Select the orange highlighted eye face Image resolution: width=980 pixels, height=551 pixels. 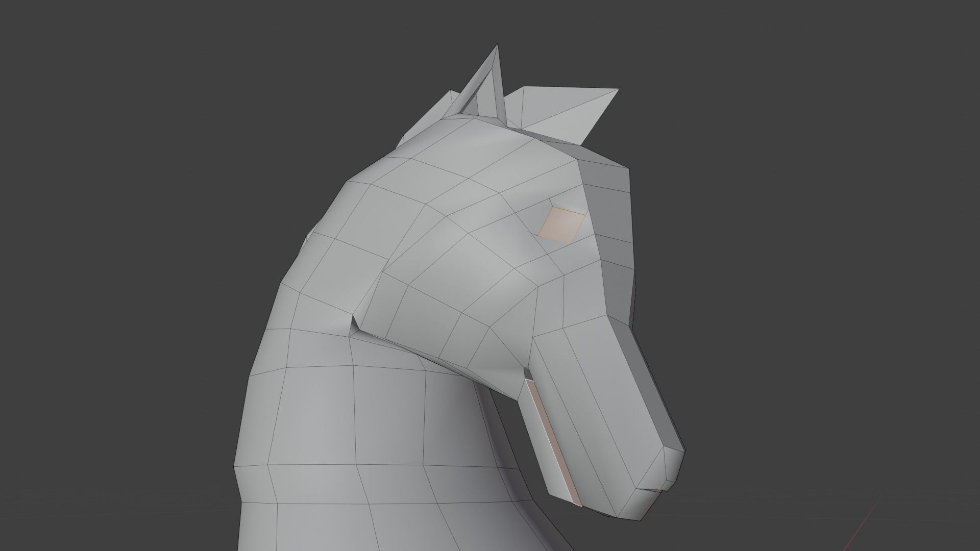pos(561,224)
